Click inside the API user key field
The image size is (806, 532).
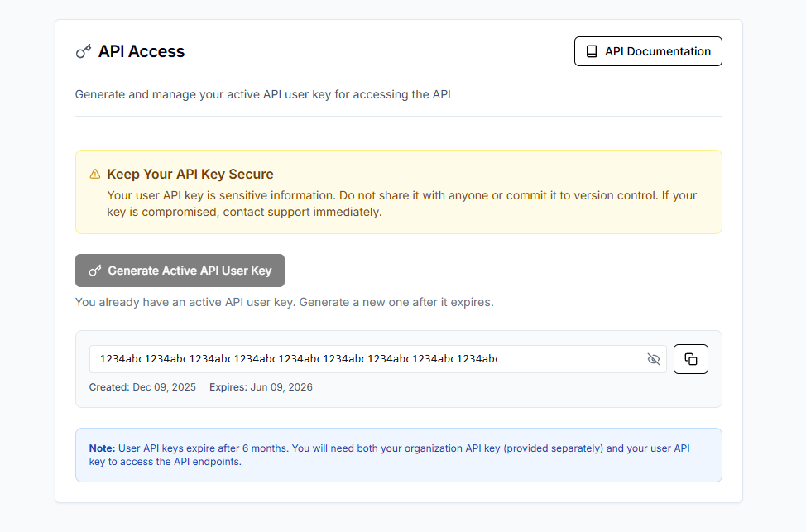364,359
